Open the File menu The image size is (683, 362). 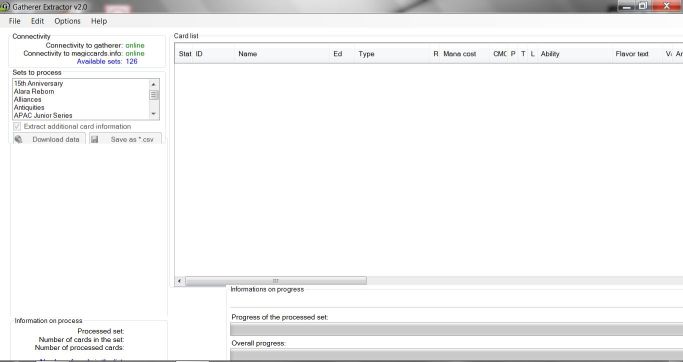tap(14, 21)
